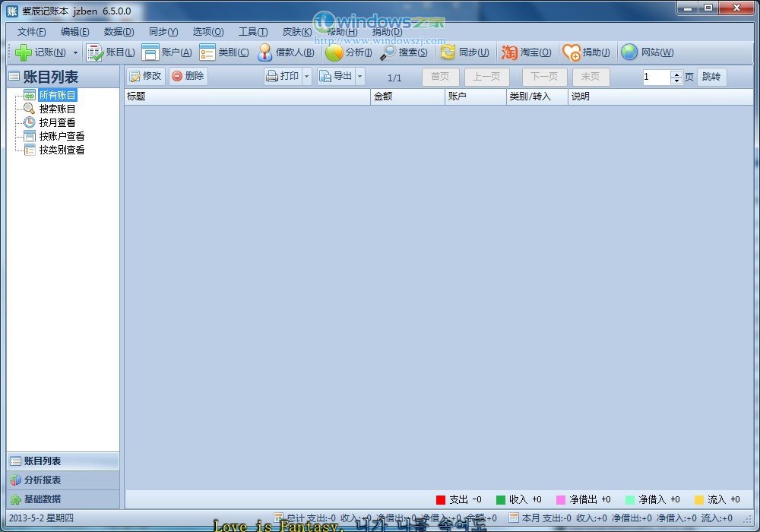Click the 修改 edit button
The height and width of the screenshot is (532, 760).
point(145,76)
